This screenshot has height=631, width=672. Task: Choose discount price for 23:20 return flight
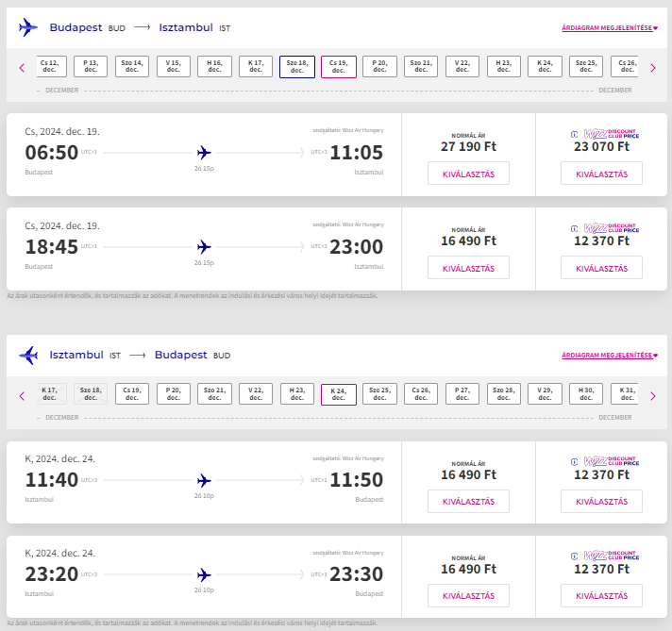coord(602,595)
